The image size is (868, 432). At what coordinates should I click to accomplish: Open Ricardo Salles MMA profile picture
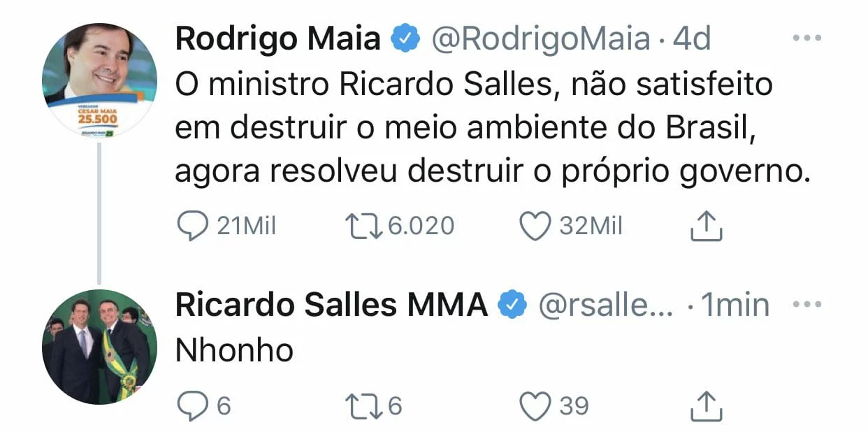pos(99,347)
